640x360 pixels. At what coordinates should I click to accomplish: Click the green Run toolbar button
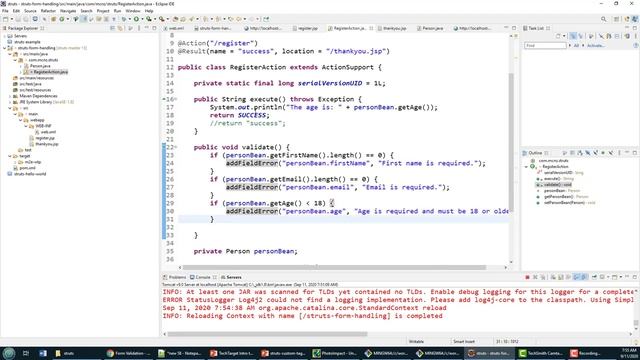coord(136,19)
